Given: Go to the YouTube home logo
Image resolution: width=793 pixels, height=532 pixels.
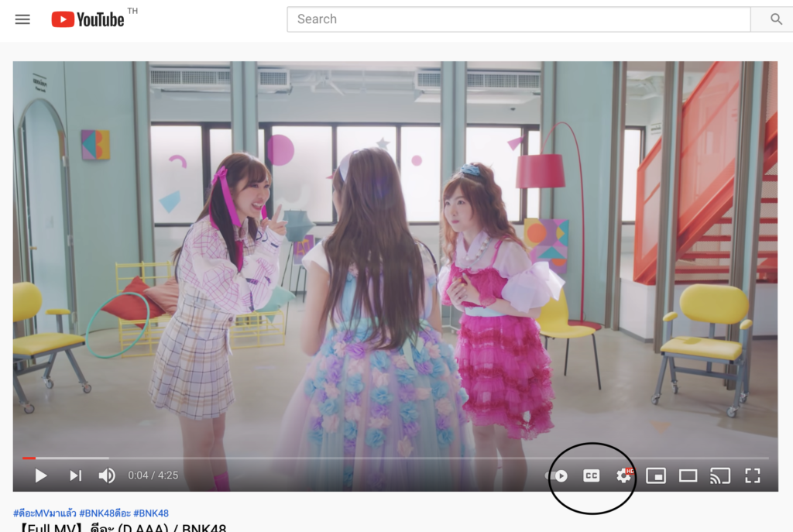Looking at the screenshot, I should coord(88,19).
